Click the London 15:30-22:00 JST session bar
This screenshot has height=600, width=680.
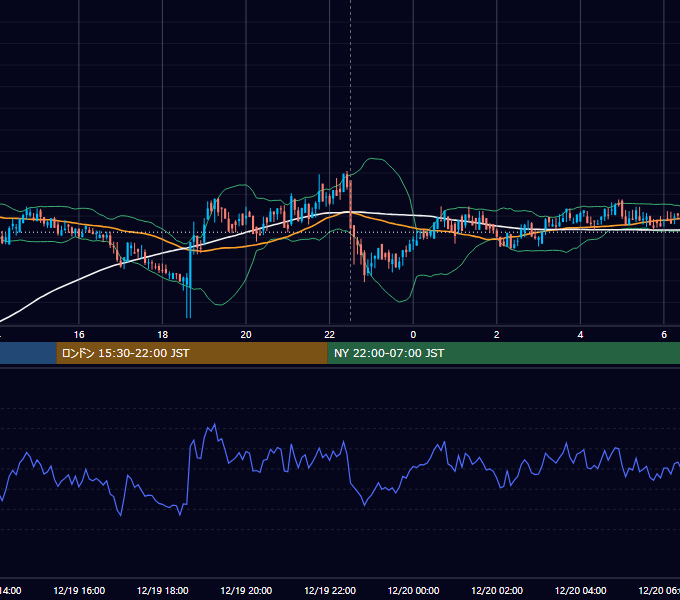(x=192, y=353)
